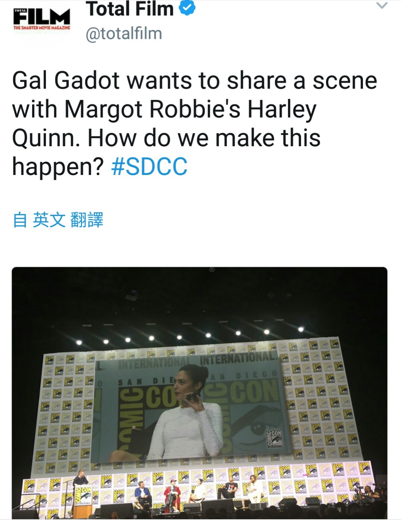Open the #SDCC hashtag

click(x=149, y=166)
